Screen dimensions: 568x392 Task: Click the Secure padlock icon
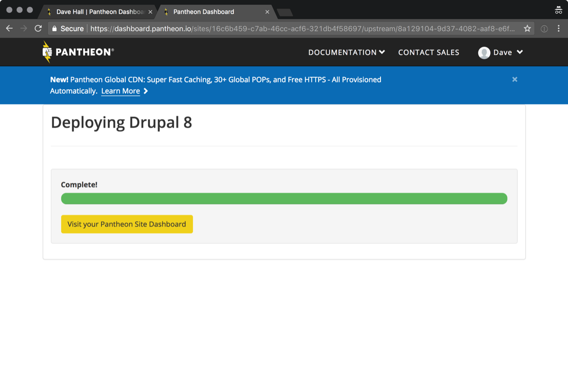coord(54,29)
